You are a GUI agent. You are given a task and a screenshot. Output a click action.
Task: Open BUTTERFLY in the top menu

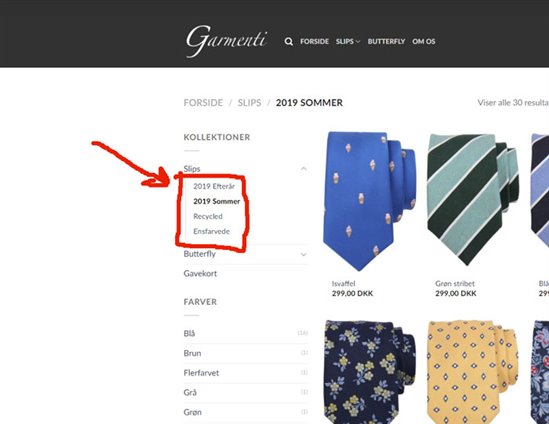(386, 41)
